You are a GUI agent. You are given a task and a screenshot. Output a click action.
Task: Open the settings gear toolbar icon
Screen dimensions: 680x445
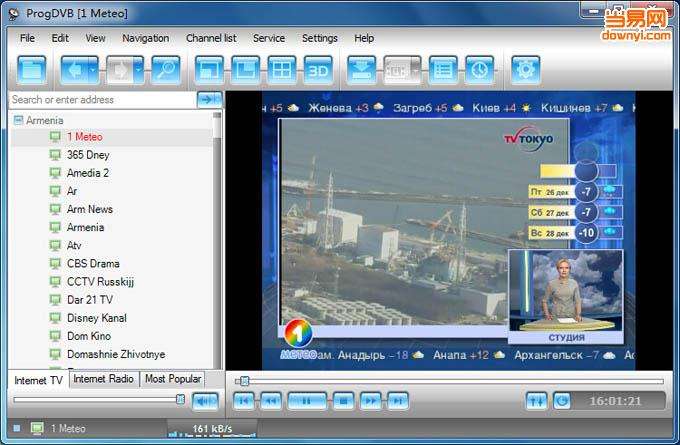(x=526, y=70)
